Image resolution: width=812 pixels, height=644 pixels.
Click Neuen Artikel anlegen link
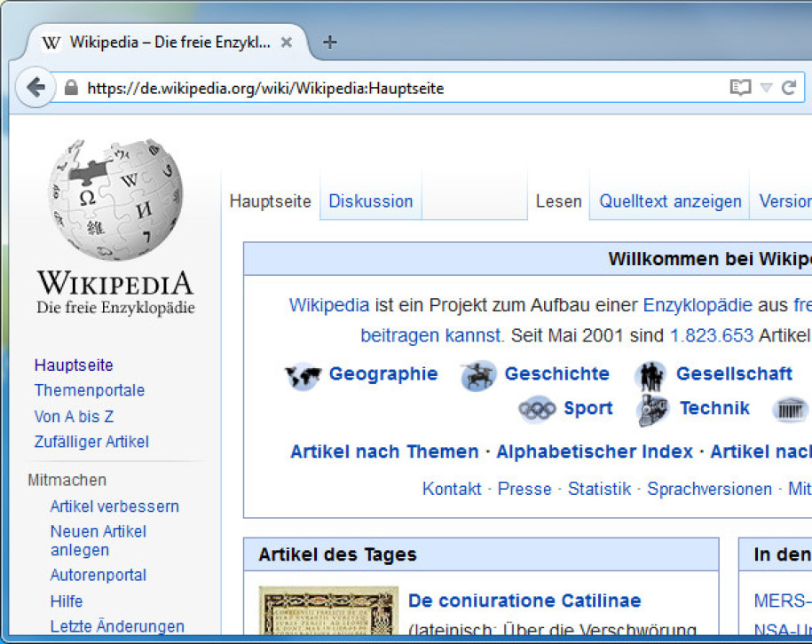[99, 540]
